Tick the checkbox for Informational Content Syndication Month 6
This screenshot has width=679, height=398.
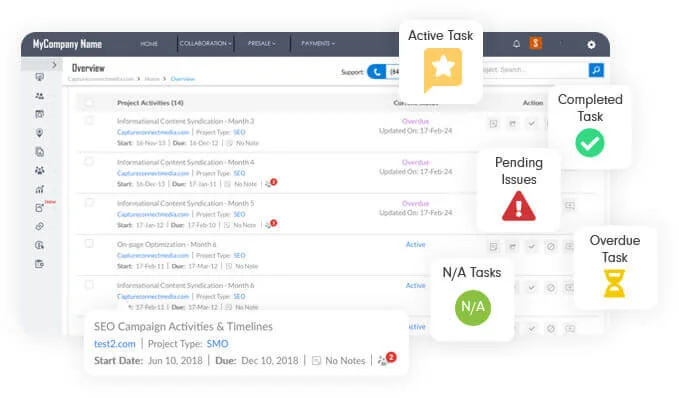pos(89,285)
